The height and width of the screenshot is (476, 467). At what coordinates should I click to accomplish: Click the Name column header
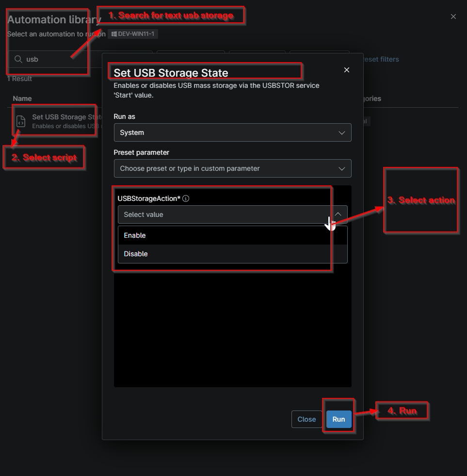(x=22, y=98)
